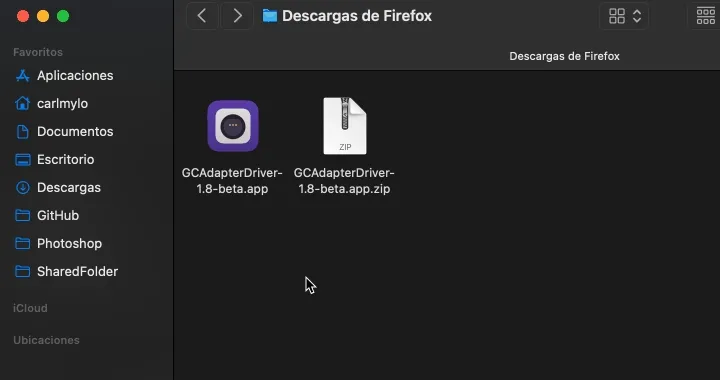Open Documentos in the sidebar
Screen dimensions: 720x380
point(75,132)
